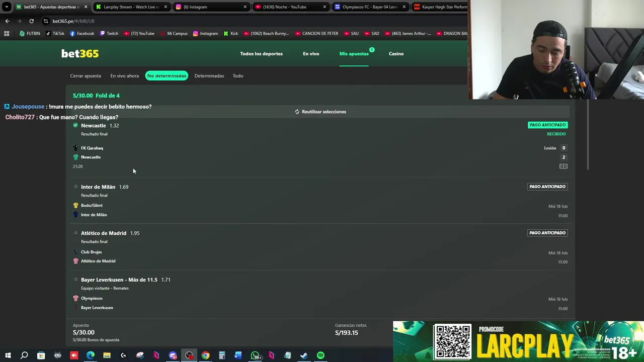Open the Chrome apps grid in the bookmarks bar

coord(7,34)
